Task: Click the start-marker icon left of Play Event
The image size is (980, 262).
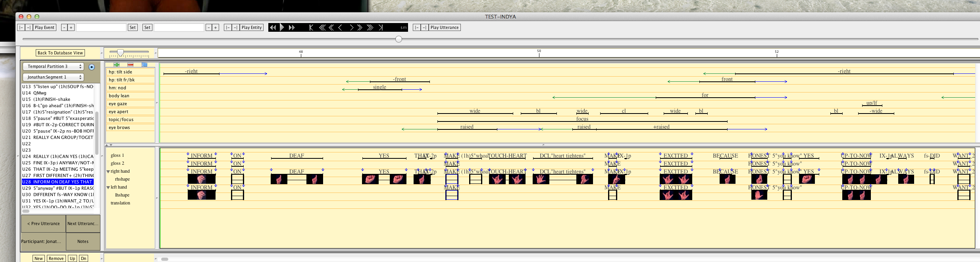Action: (21, 27)
